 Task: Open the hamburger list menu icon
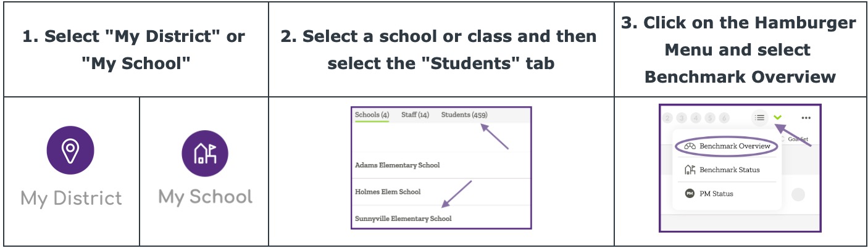[x=759, y=117]
